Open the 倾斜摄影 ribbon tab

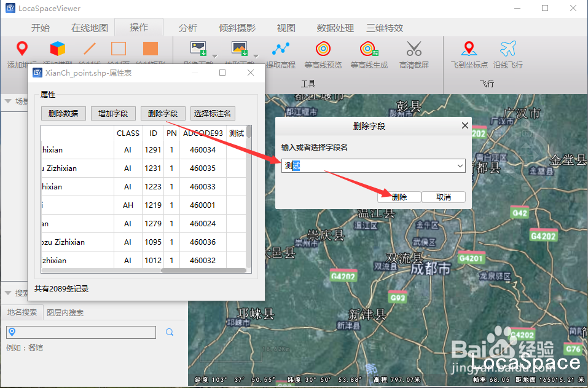tap(237, 28)
